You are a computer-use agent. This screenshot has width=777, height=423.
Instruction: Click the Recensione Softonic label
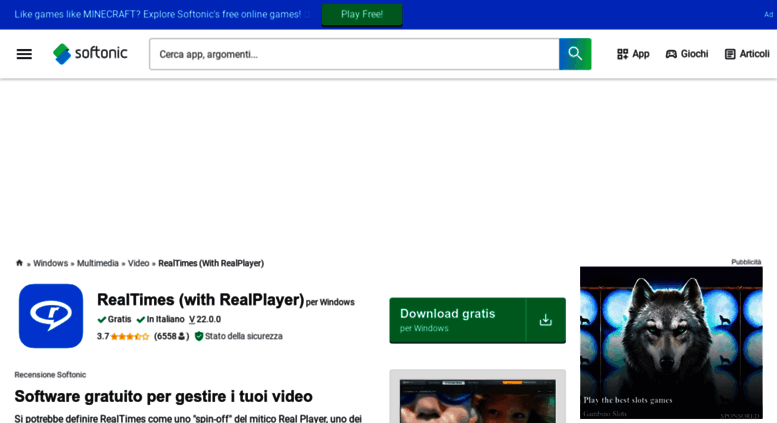click(50, 375)
